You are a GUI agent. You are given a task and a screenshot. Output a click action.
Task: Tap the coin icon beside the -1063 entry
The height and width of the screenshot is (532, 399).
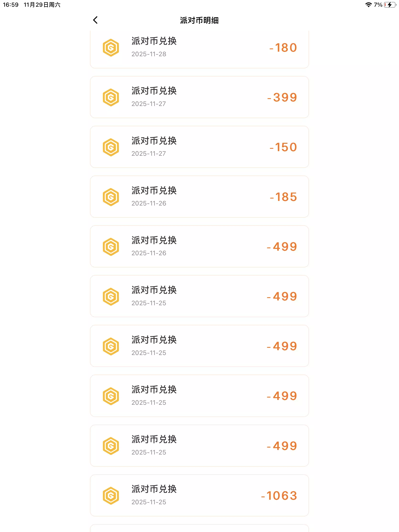point(111,495)
